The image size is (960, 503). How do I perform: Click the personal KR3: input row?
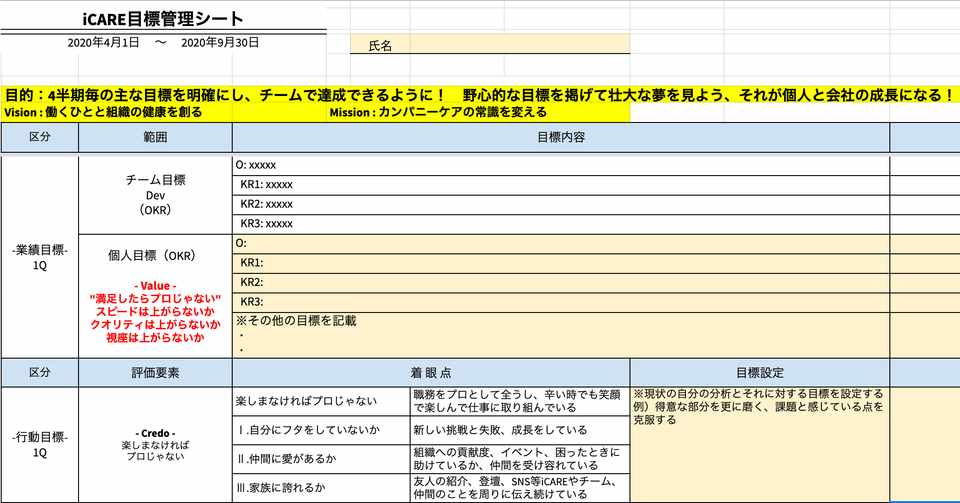pos(561,302)
